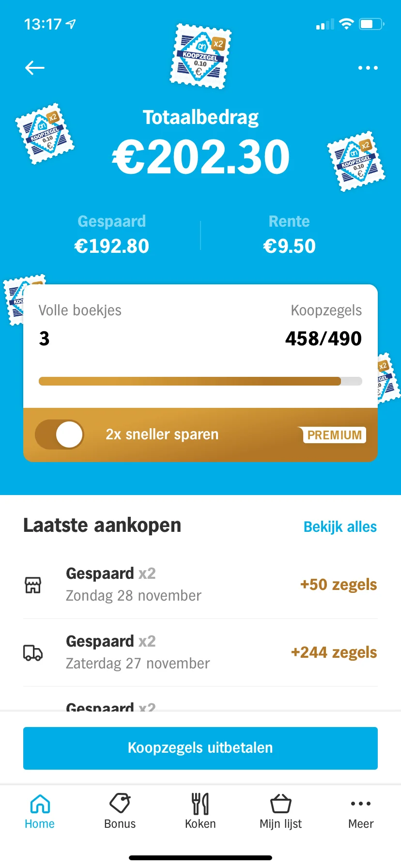The height and width of the screenshot is (868, 401).
Task: Tap the Koopzegel stamp at top center
Action: 200,56
